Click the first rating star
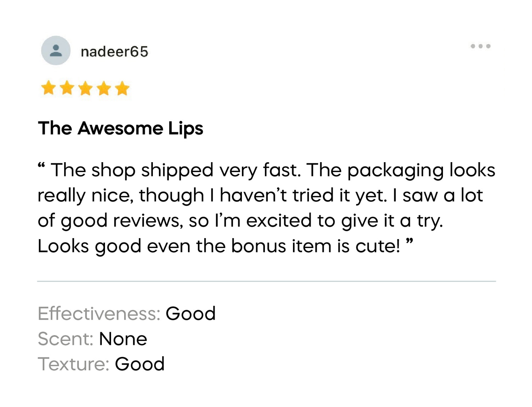The height and width of the screenshot is (407, 532). [48, 88]
